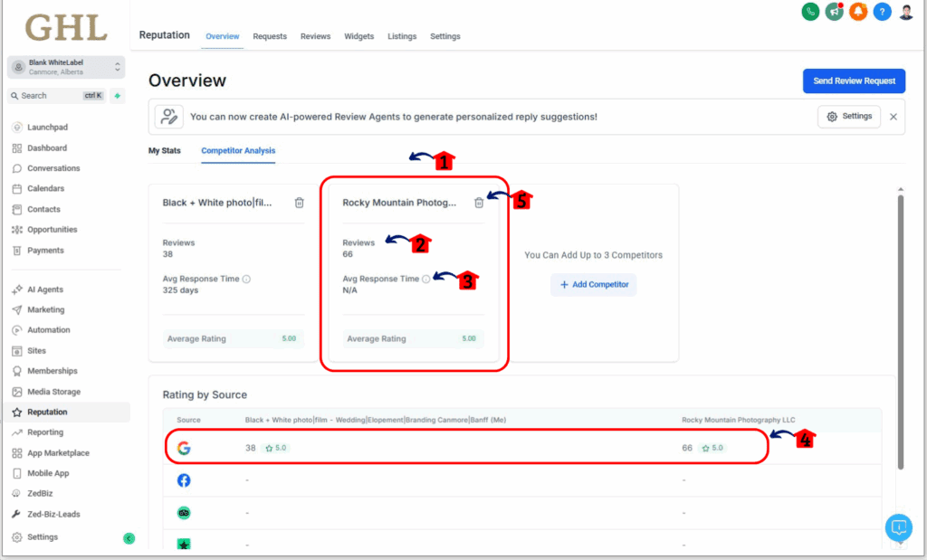Screen dimensions: 927x560
Task: Collapse the sidebar with green arrow
Action: (129, 538)
